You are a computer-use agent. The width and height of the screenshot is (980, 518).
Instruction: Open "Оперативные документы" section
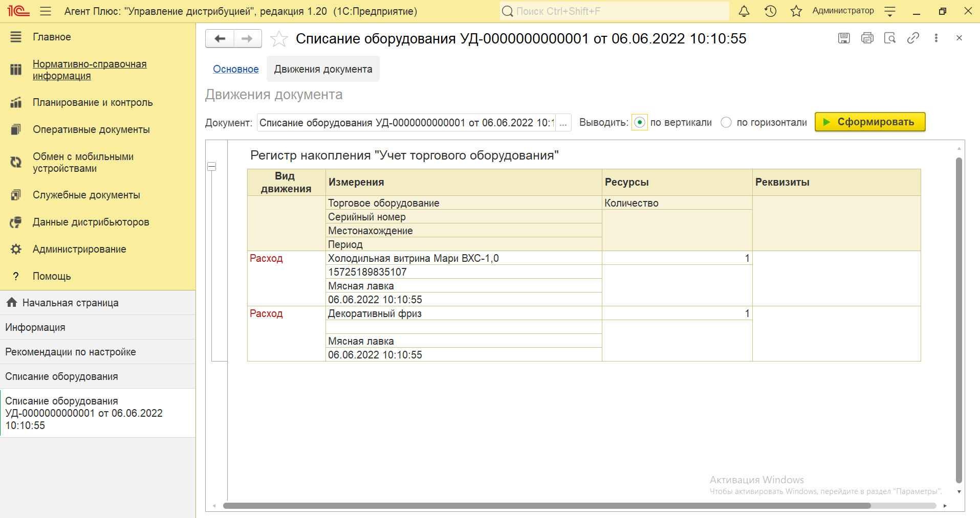pos(91,130)
